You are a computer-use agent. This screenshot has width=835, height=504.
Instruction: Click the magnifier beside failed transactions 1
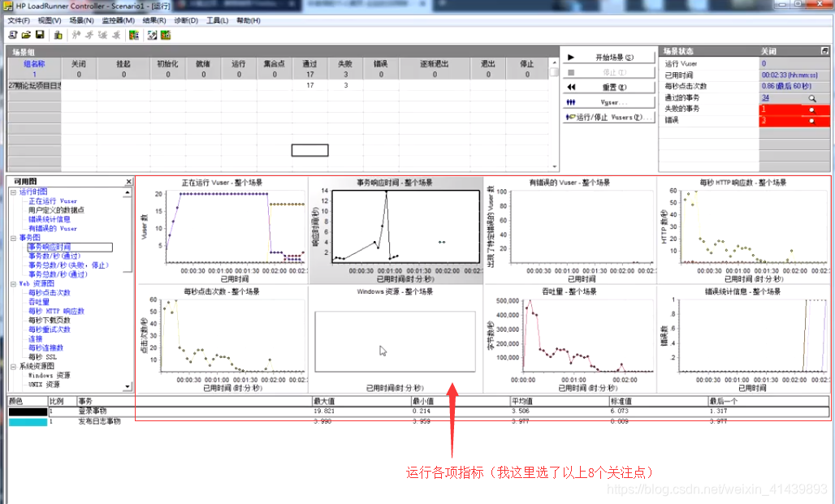(x=812, y=110)
